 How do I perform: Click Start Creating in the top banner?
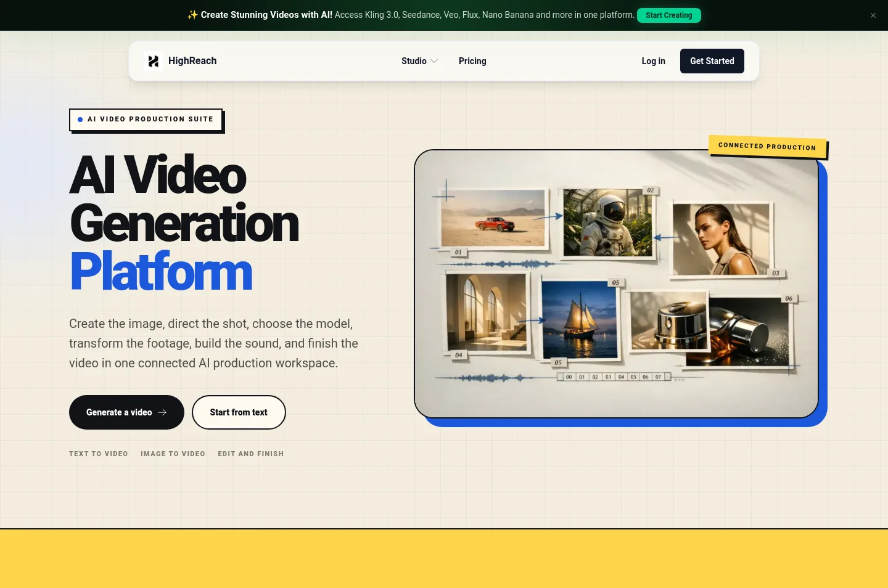tap(669, 15)
